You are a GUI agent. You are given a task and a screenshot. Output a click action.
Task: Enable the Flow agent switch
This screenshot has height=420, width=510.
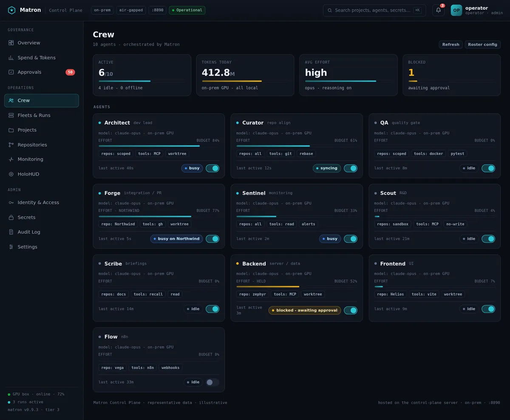tap(212, 382)
